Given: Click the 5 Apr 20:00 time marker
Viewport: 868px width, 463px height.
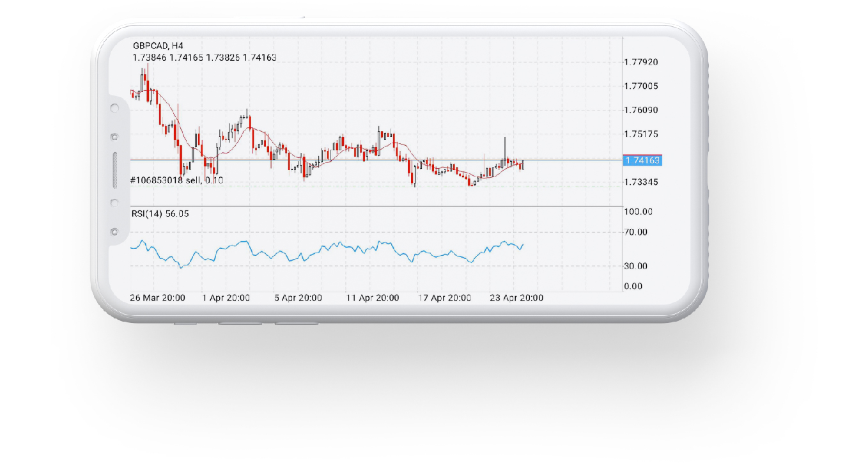Looking at the screenshot, I should click(297, 298).
